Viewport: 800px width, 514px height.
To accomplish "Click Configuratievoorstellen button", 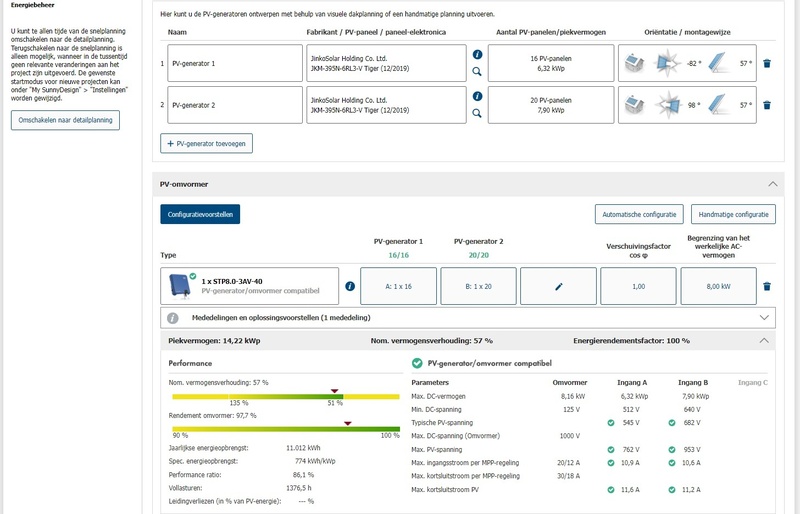I will [200, 214].
